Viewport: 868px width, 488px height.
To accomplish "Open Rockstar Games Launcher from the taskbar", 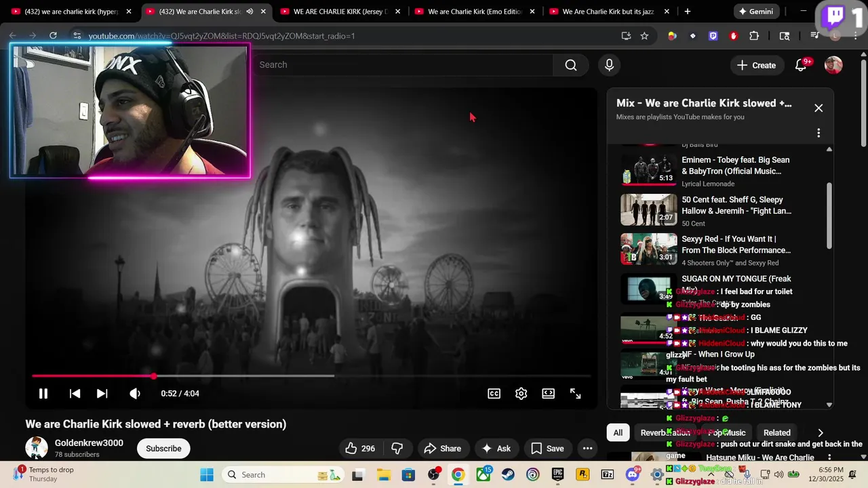I will pos(583,474).
